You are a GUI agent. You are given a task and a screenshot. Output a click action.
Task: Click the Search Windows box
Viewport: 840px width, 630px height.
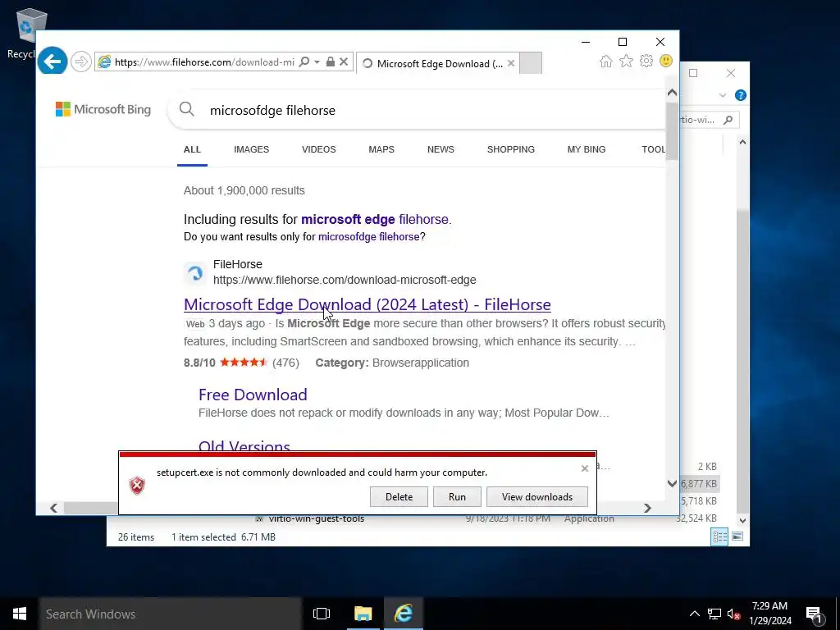(171, 614)
